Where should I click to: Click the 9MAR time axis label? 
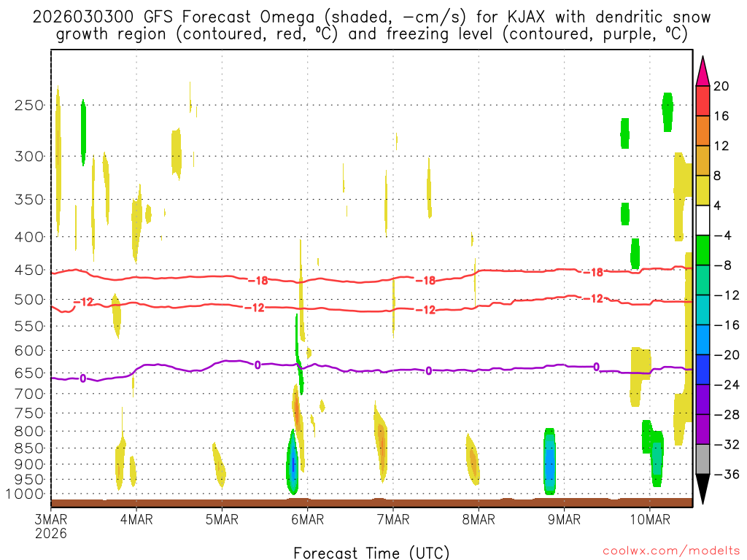[x=564, y=519]
